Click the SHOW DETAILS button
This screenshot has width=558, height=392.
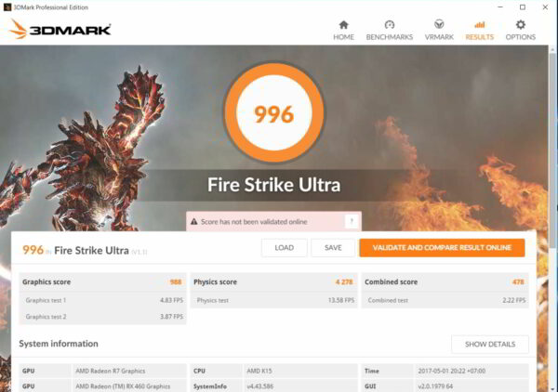click(490, 344)
